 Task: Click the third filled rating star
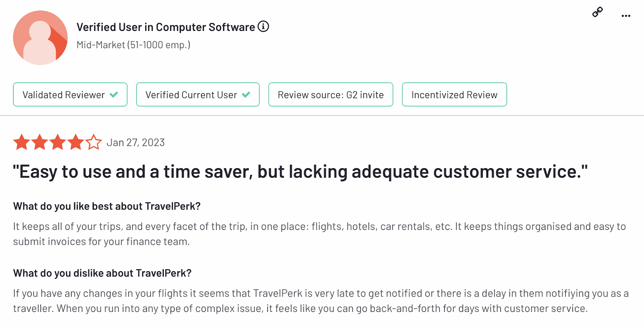coord(58,142)
